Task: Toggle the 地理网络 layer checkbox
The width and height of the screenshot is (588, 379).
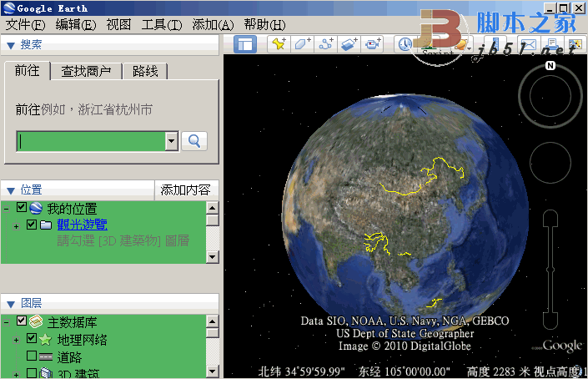Action: [32, 338]
